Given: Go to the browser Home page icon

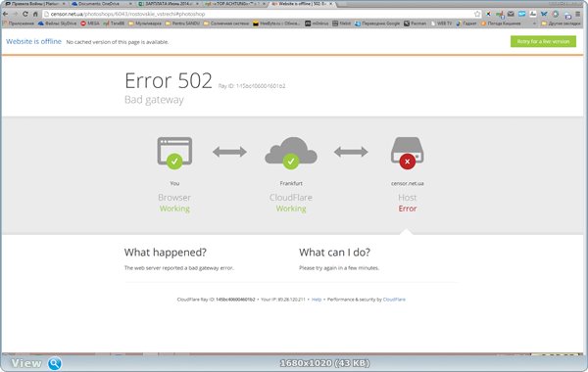Looking at the screenshot, I should (35, 14).
